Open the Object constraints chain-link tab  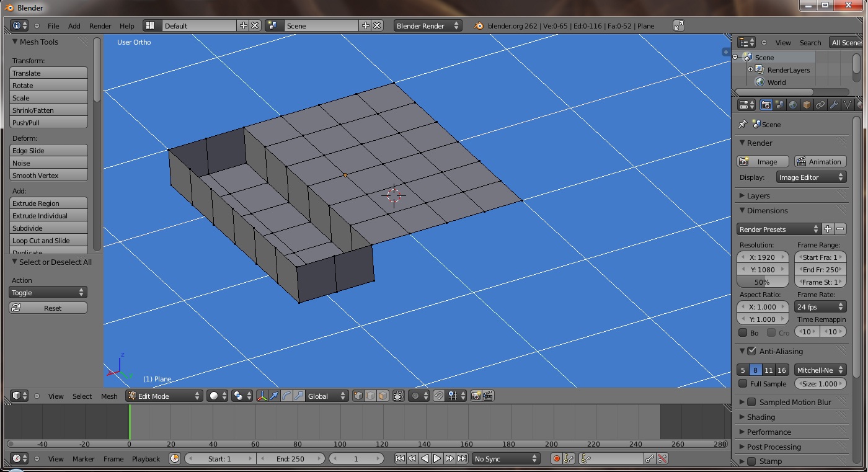[820, 105]
